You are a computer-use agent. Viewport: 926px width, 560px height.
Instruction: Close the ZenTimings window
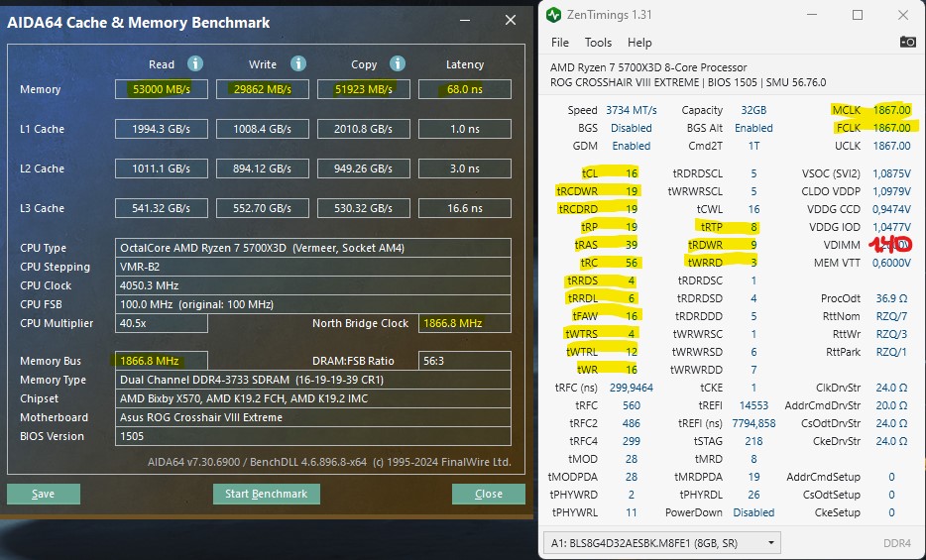tap(903, 15)
